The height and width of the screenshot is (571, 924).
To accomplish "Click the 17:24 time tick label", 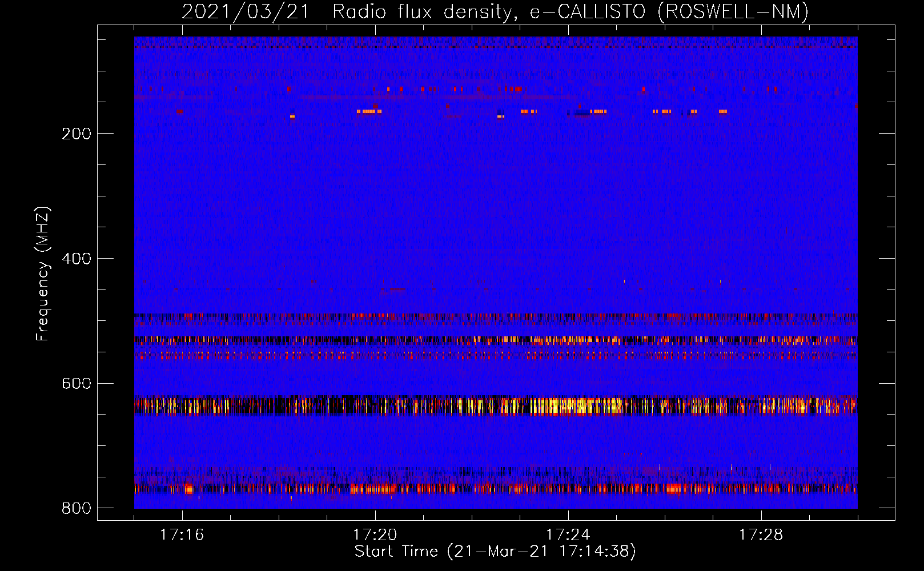I will [x=568, y=534].
